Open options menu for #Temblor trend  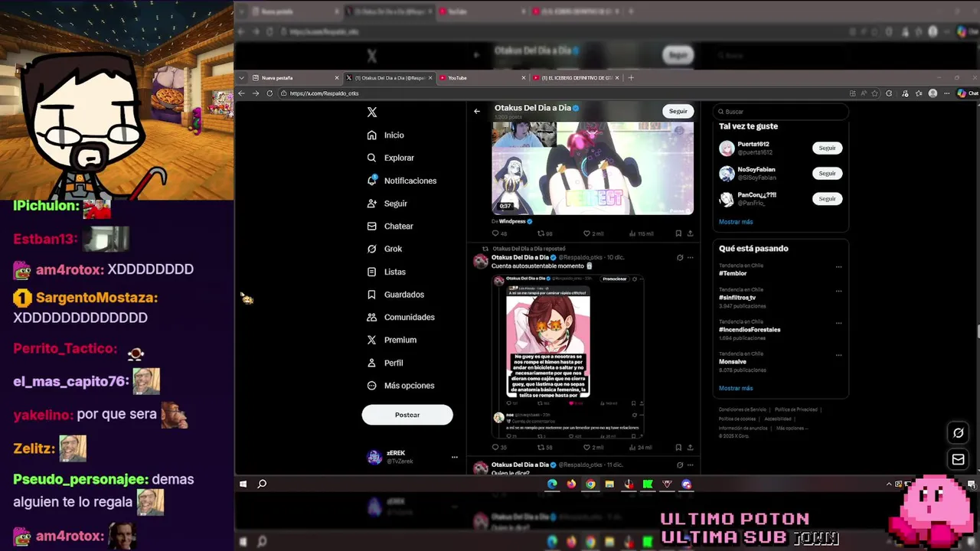(x=838, y=266)
